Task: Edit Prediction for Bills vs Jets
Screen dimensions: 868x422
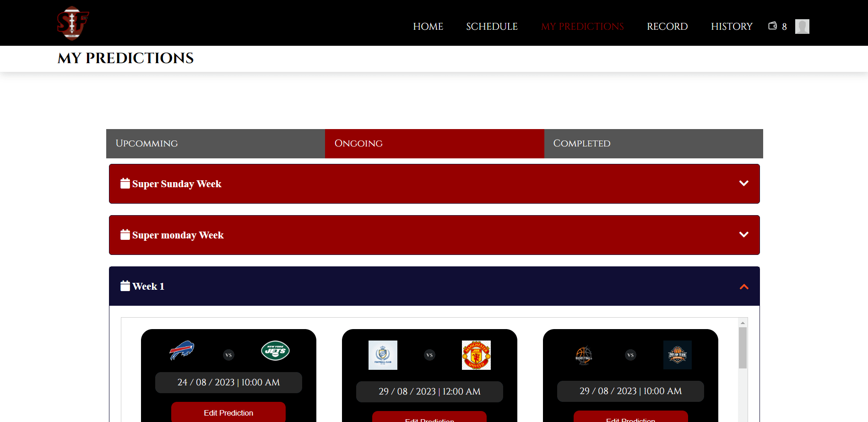Action: (228, 412)
